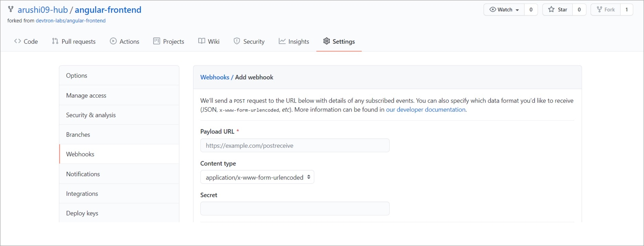
Task: Click the Wiki book icon
Action: click(x=202, y=41)
